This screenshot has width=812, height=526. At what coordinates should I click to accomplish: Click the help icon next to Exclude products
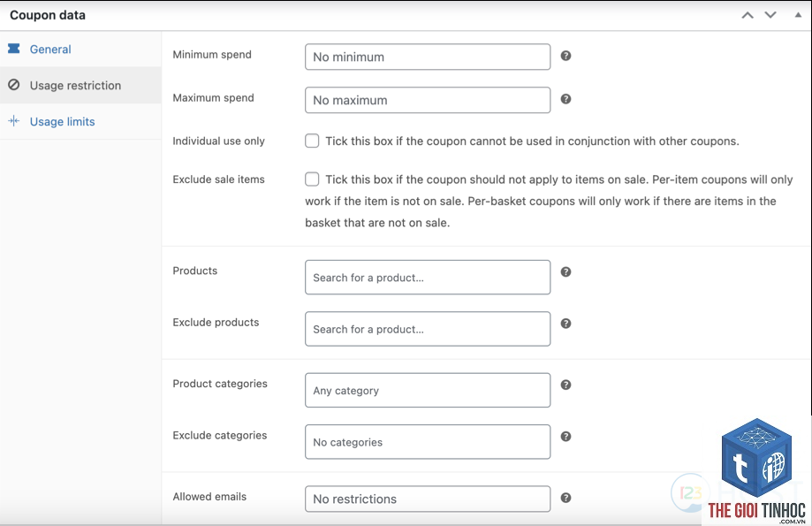pyautogui.click(x=566, y=324)
